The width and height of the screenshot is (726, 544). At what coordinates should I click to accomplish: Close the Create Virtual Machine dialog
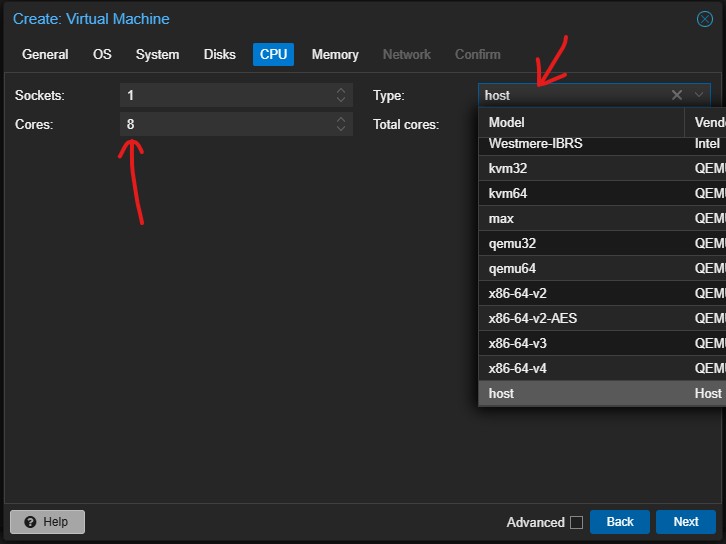pos(705,19)
